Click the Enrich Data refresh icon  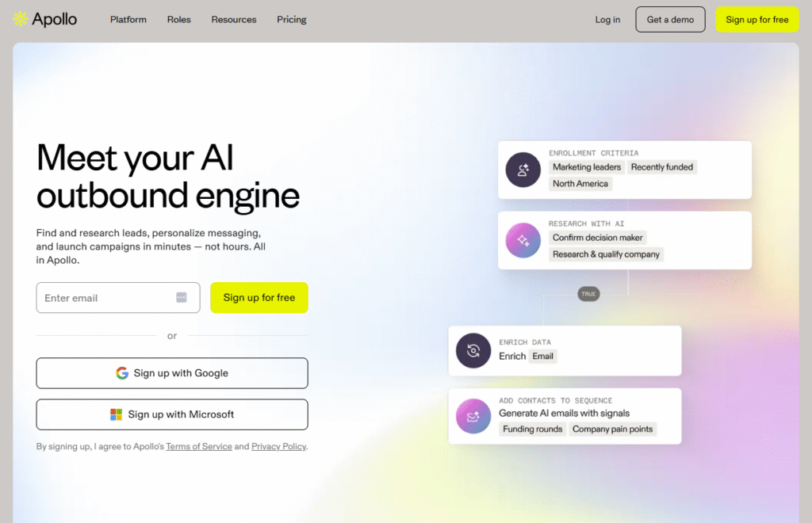pos(473,351)
